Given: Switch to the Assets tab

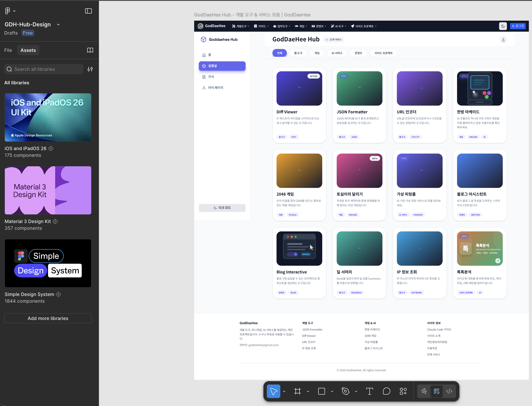Looking at the screenshot, I should point(28,50).
